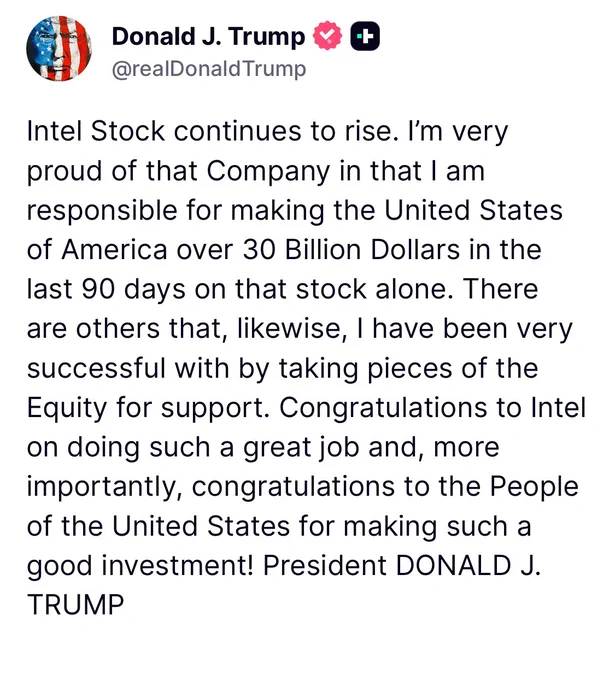Click the phrase "great job"
This screenshot has height=680, width=615.
coord(301,448)
